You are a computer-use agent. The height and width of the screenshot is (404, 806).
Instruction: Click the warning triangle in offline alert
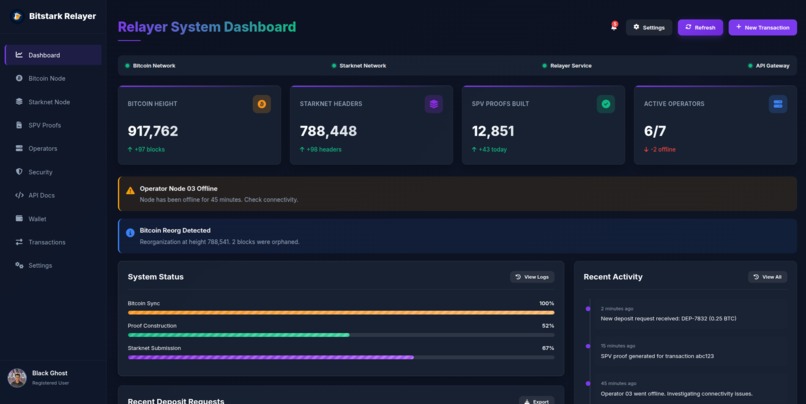coord(131,191)
